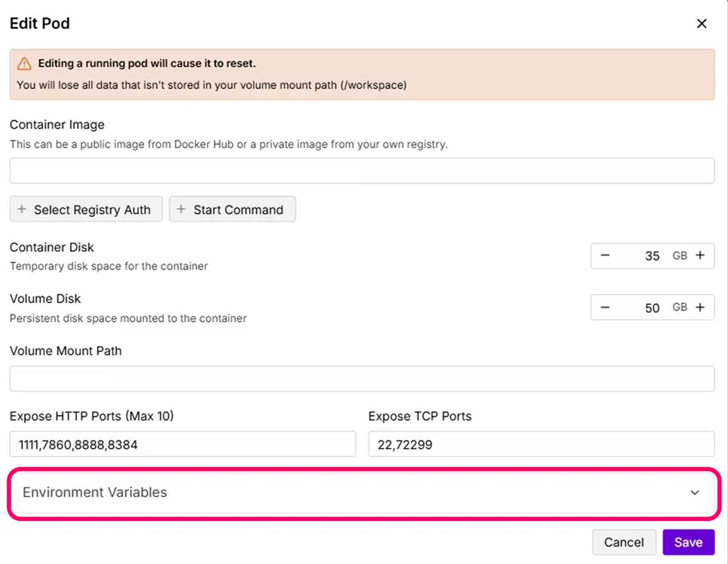
Task: Reduce Volume Disk size using minus
Action: [605, 307]
